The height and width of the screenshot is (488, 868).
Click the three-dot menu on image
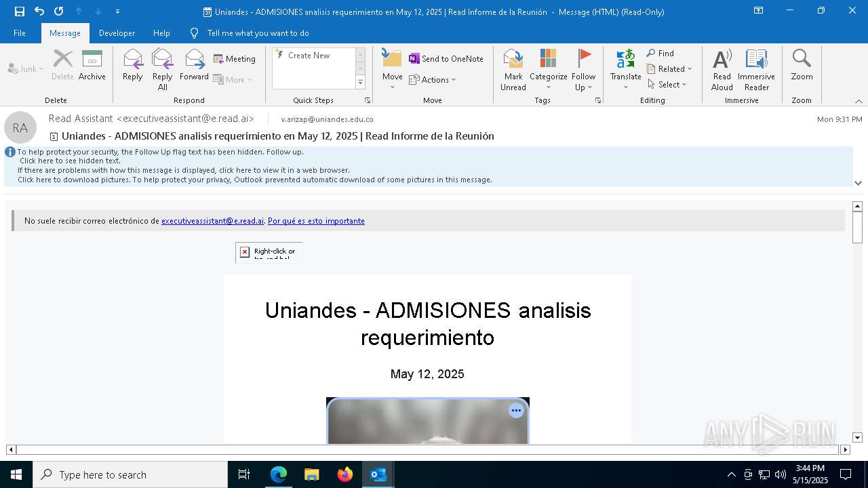point(516,411)
